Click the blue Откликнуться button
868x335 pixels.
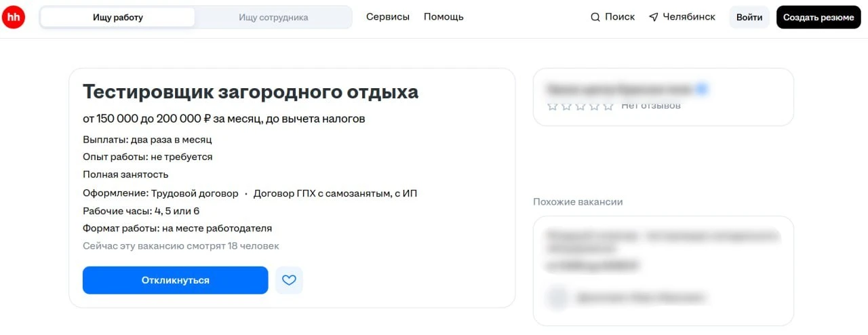pos(176,280)
